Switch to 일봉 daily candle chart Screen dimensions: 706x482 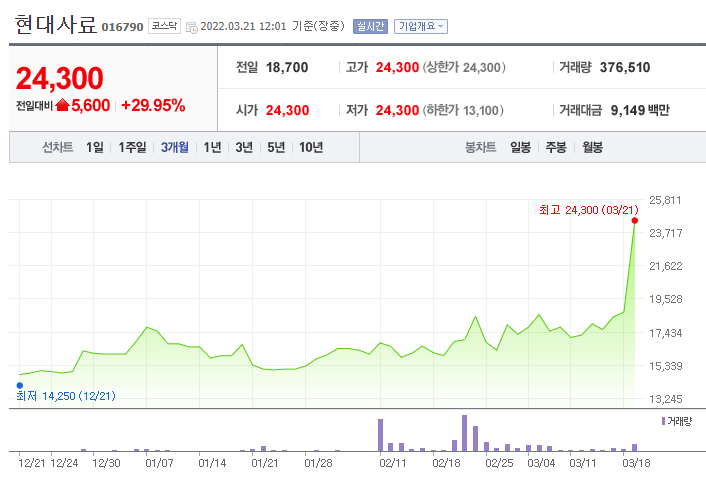pyautogui.click(x=520, y=147)
